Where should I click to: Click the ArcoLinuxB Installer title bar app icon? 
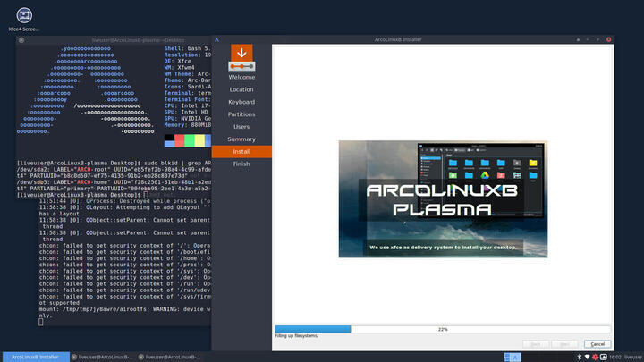216,40
